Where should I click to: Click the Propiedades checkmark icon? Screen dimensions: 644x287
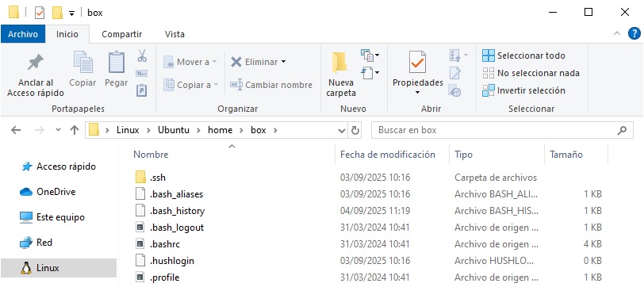pos(417,62)
